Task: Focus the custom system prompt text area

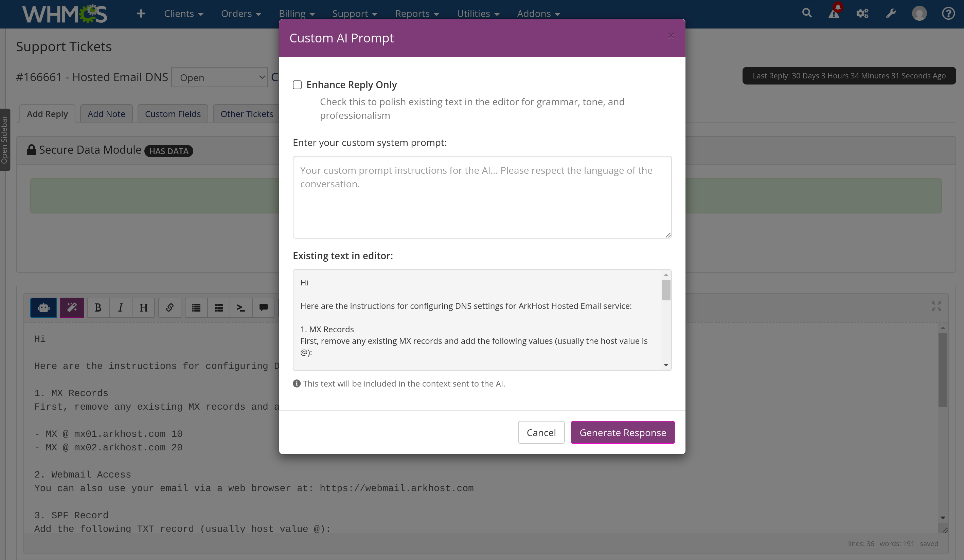Action: [482, 197]
